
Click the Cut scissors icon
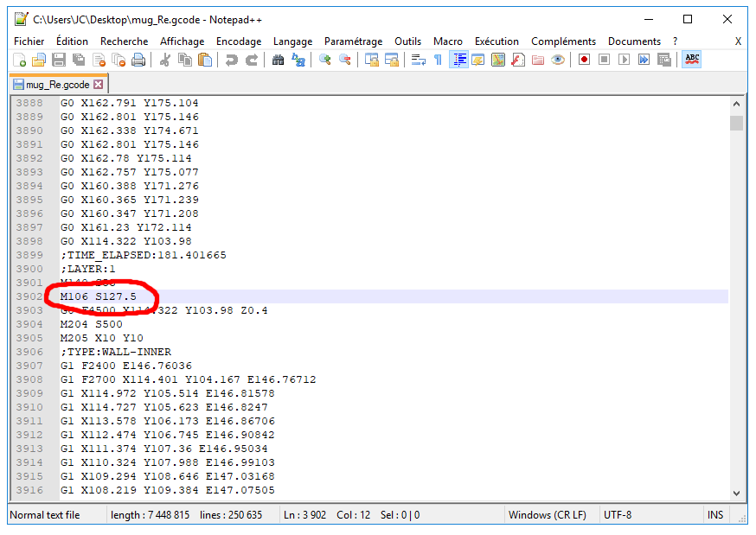point(165,60)
